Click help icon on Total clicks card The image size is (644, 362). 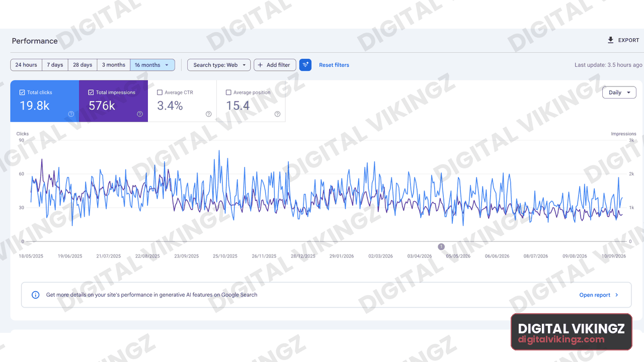71,114
